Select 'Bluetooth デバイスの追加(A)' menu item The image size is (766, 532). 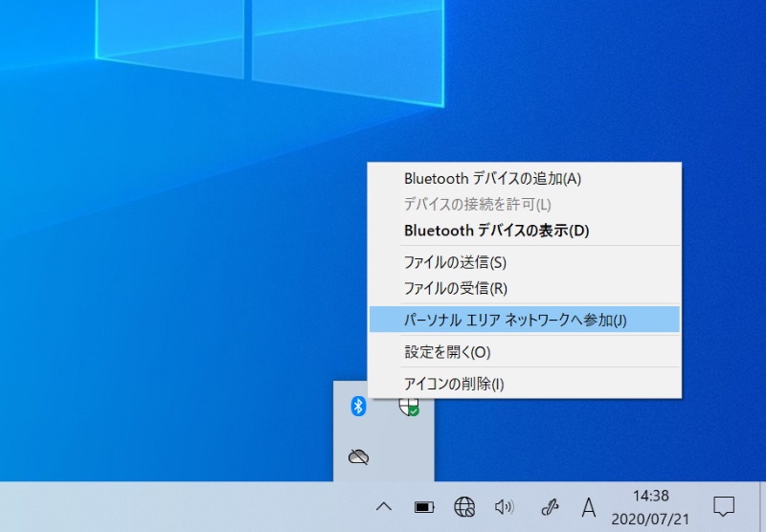tap(492, 178)
